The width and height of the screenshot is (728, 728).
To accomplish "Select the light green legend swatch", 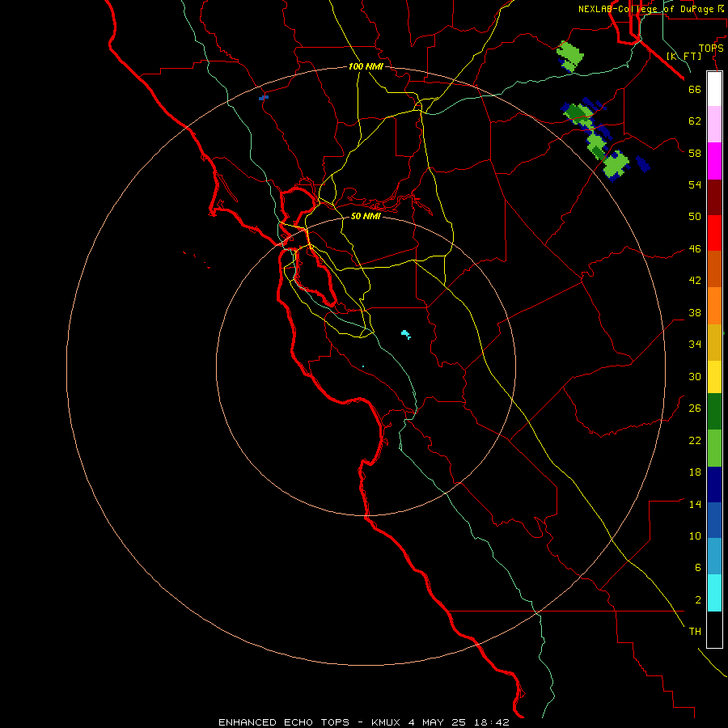I will (x=714, y=448).
